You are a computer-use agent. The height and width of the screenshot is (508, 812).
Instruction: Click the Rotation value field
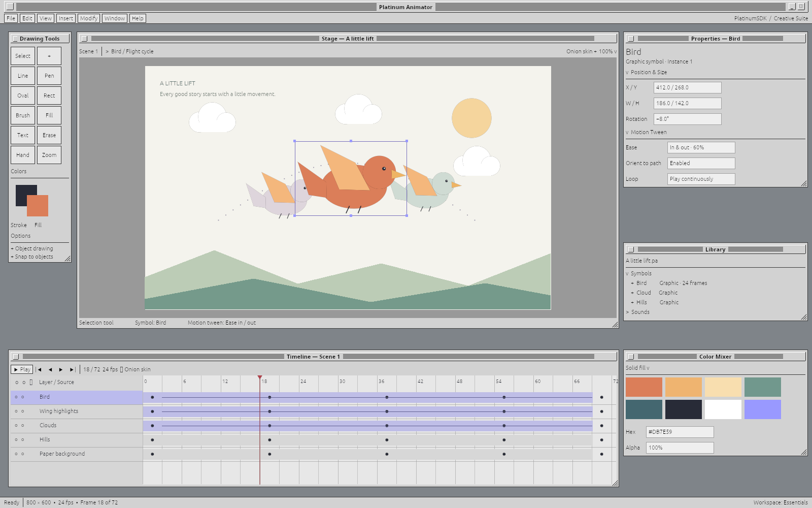[688, 119]
